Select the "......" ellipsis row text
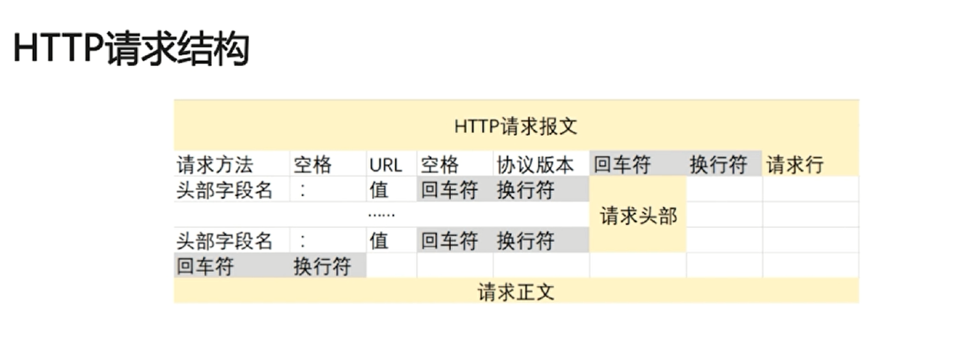 (382, 215)
